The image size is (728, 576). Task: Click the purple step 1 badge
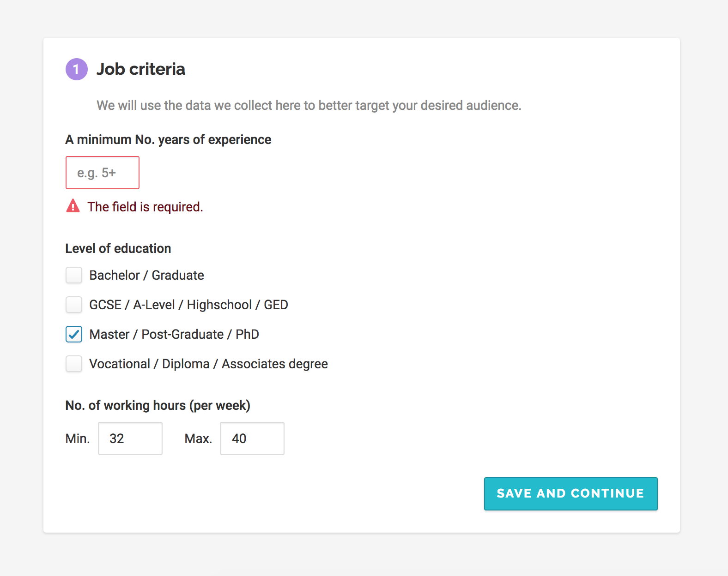click(x=77, y=69)
